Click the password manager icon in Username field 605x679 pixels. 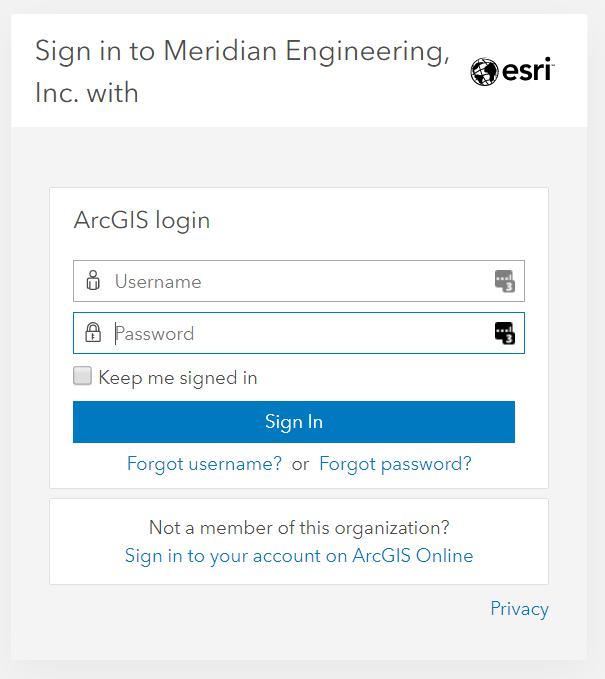tap(504, 281)
